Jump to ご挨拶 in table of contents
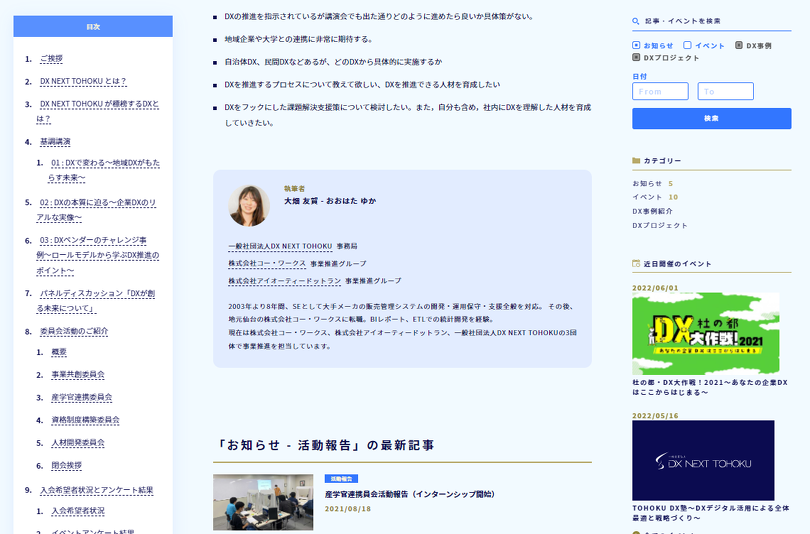This screenshot has height=534, width=810. click(51, 59)
